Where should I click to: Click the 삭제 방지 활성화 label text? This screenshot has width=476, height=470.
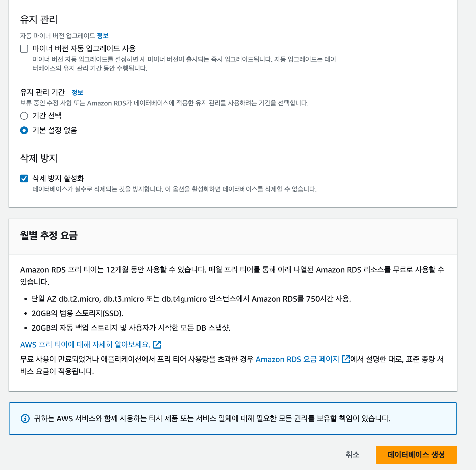coord(58,178)
